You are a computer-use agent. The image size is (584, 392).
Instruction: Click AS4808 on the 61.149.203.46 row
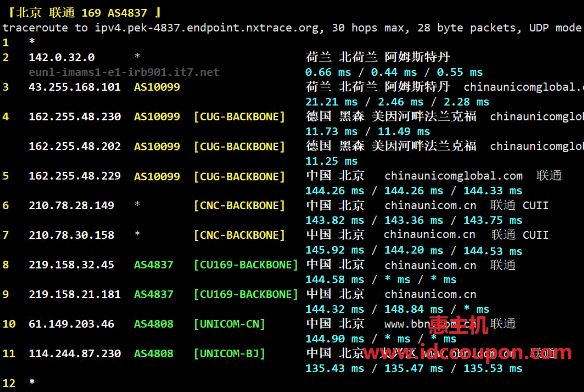pyautogui.click(x=153, y=324)
